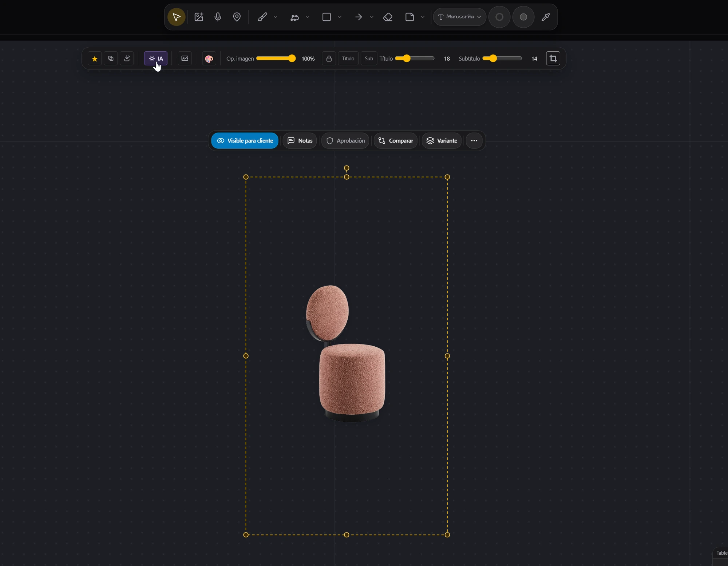Image resolution: width=728 pixels, height=566 pixels.
Task: Click the stroke color ring swatch
Action: pyautogui.click(x=500, y=17)
